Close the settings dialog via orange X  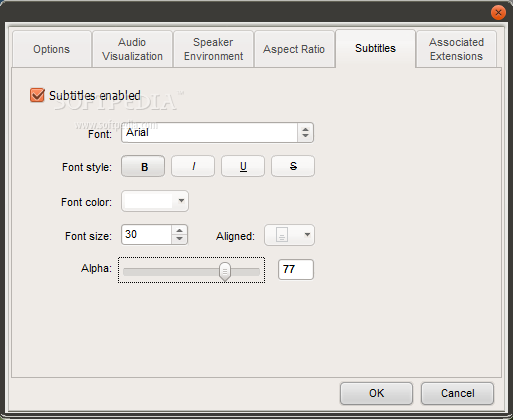(498, 13)
